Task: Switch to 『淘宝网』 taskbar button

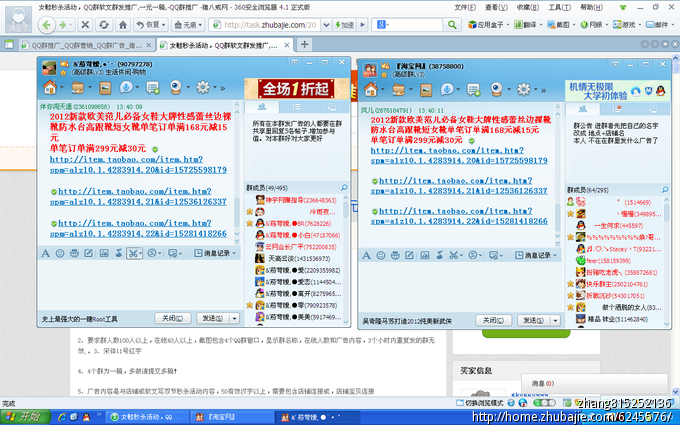Action: 230,417
